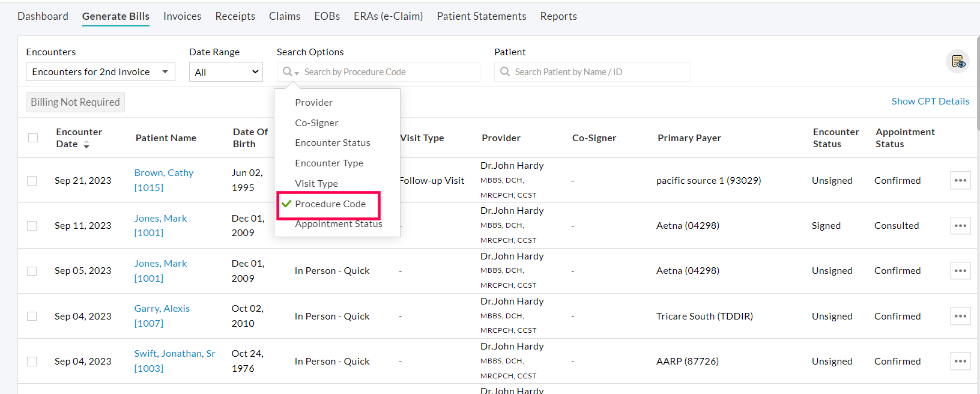Click the checkmark beside Procedure Code option

coord(287,204)
